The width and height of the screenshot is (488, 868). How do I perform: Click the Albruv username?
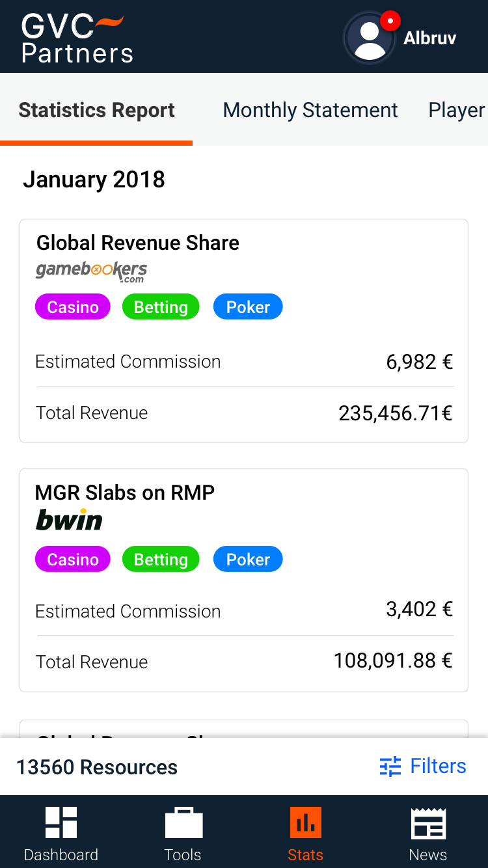coord(429,38)
